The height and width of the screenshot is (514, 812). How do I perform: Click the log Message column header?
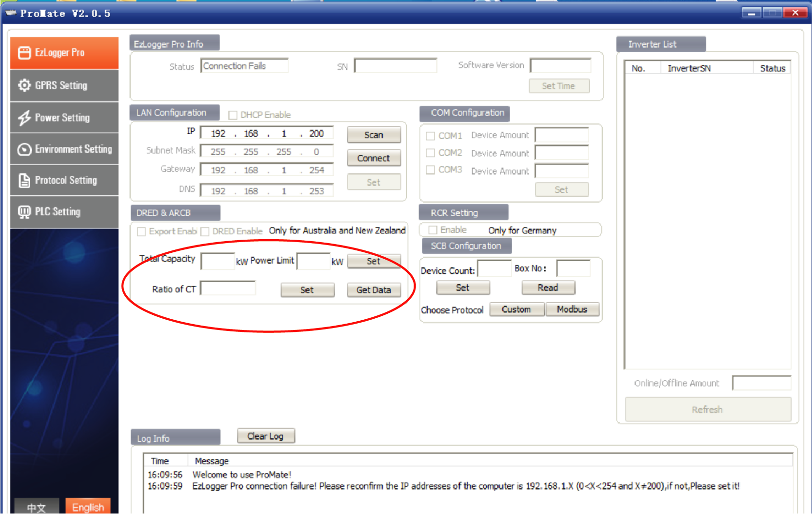tap(490, 461)
